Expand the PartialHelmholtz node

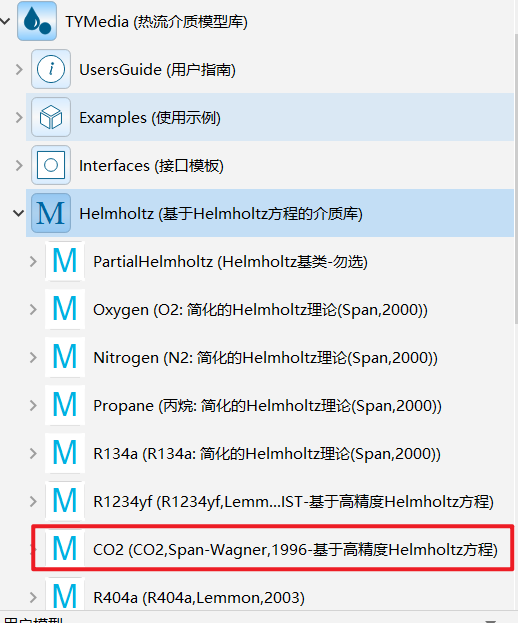point(33,261)
